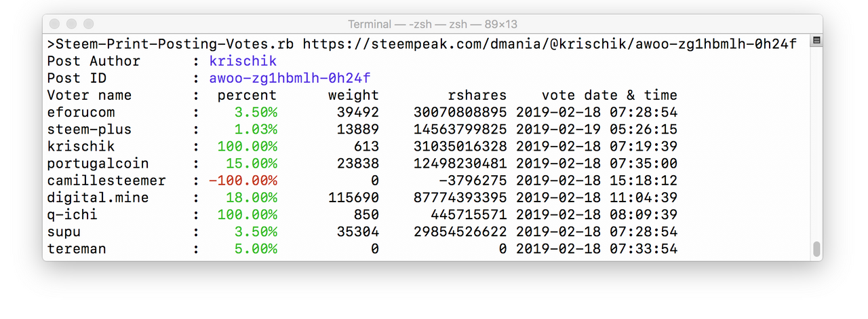Click steem-plus percent '1.03%'

tap(256, 129)
